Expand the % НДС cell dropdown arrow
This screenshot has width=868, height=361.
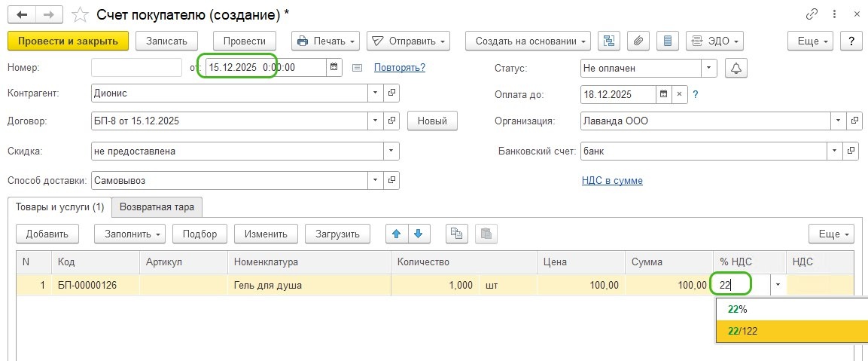[x=778, y=285]
